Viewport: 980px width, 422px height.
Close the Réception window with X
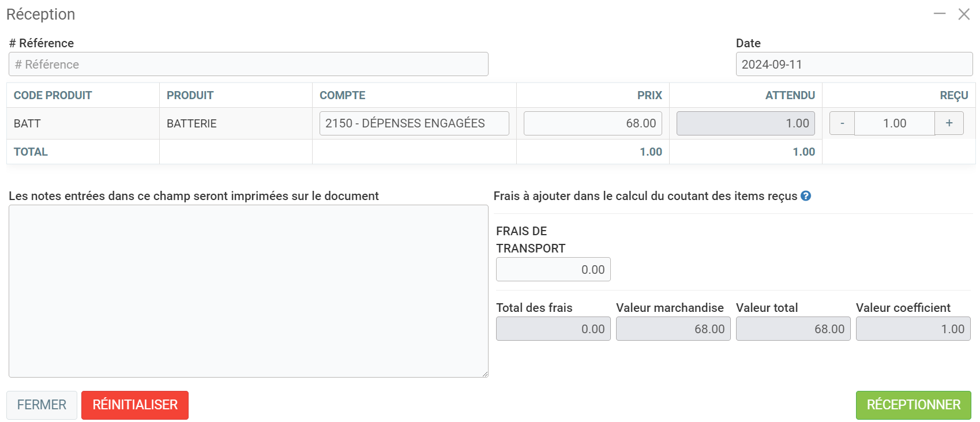(x=964, y=14)
